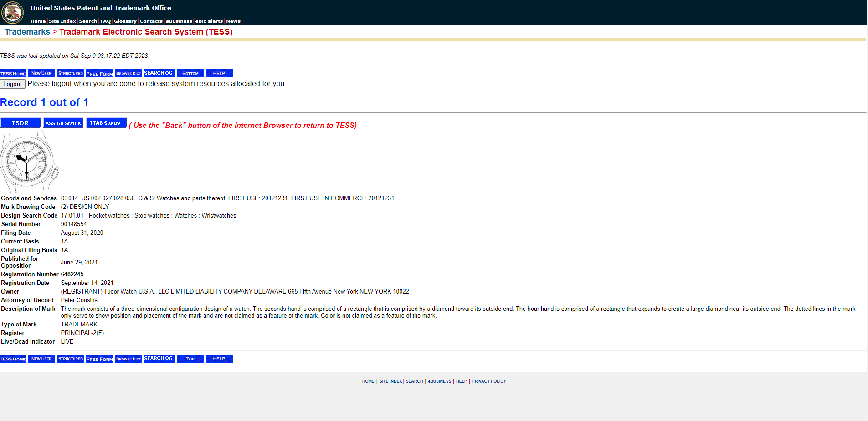The image size is (868, 421).
Task: Click Search OG in top toolbar
Action: 159,73
